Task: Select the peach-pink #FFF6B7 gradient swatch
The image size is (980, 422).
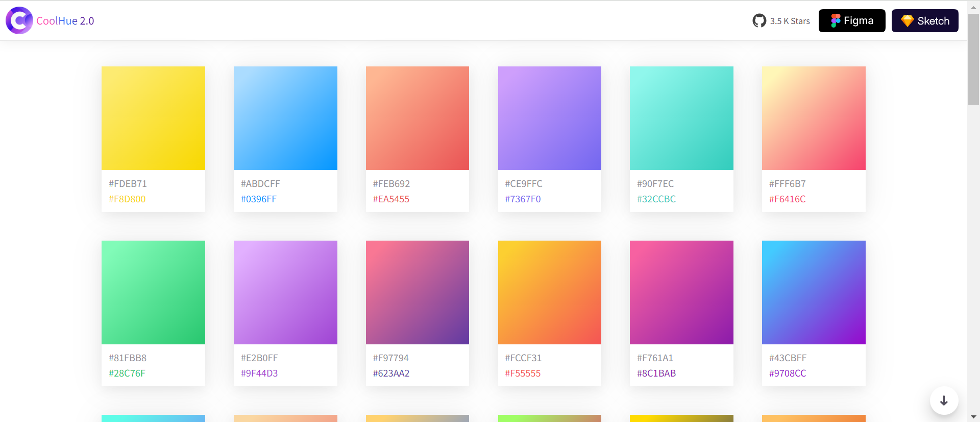Action: (x=814, y=118)
